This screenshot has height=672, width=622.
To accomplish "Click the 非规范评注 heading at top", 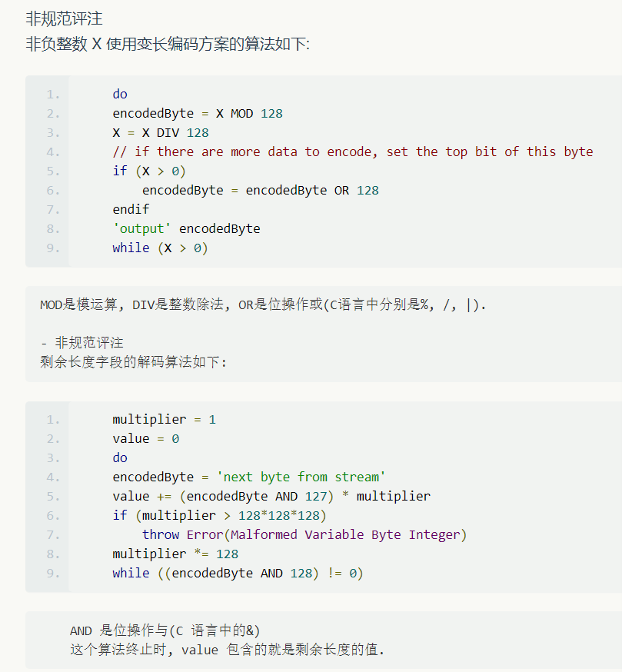I will 65,19.
